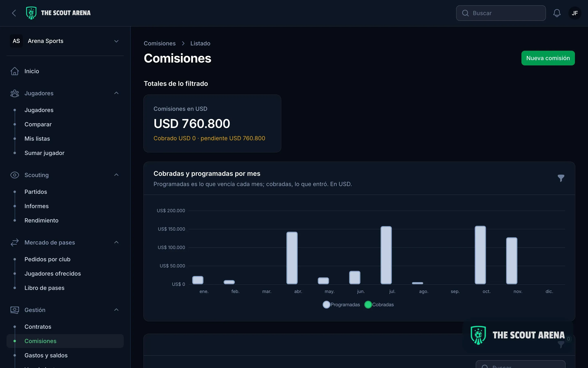This screenshot has height=368, width=588.
Task: Click the Scouting eye icon
Action: (x=14, y=175)
